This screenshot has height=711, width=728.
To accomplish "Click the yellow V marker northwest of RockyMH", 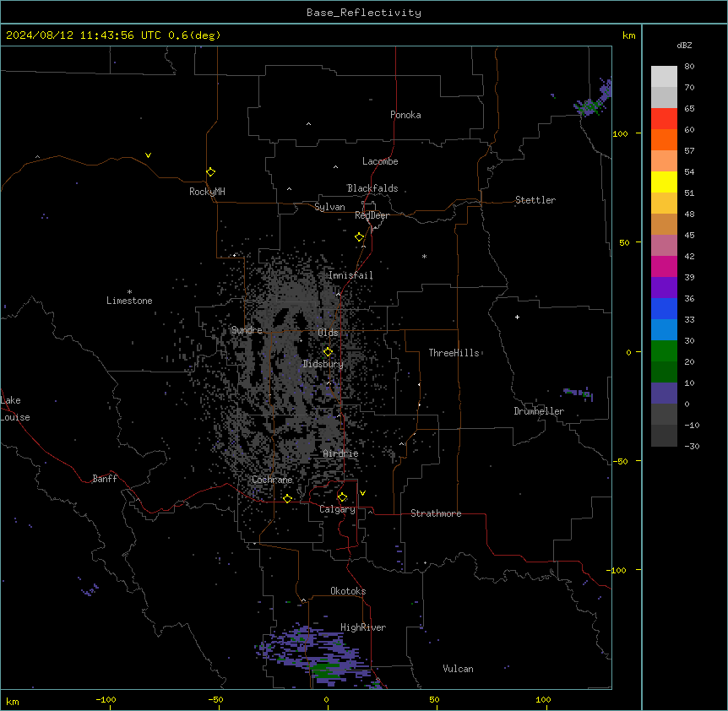I will (x=148, y=155).
